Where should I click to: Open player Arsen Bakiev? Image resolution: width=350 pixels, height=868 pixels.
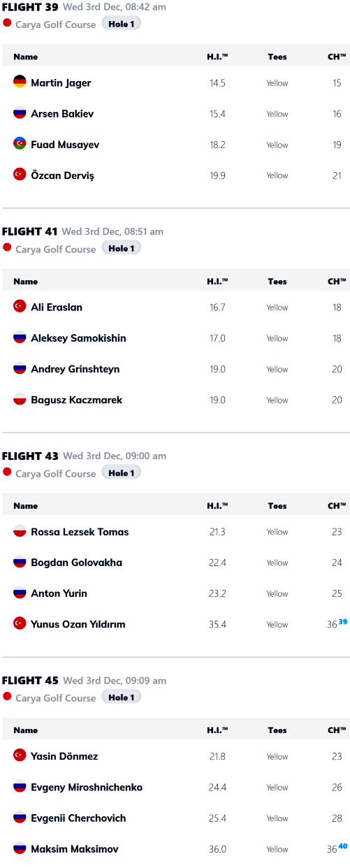click(62, 113)
